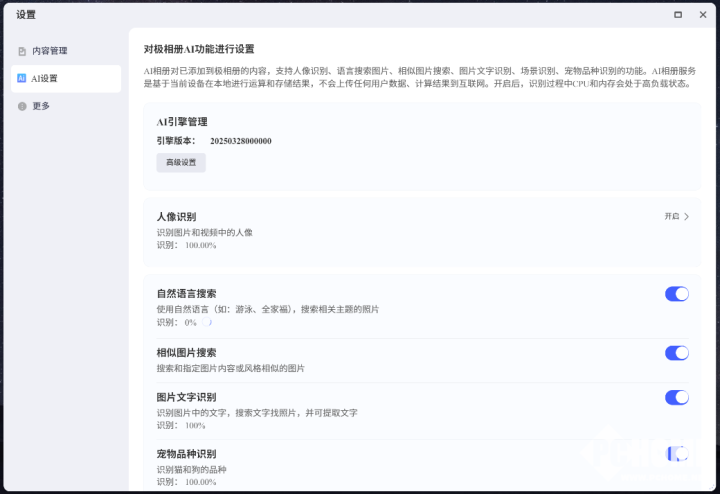Viewport: 720px width, 494px height.
Task: Click the 内容管理 document icon in sidebar
Action: click(x=22, y=51)
